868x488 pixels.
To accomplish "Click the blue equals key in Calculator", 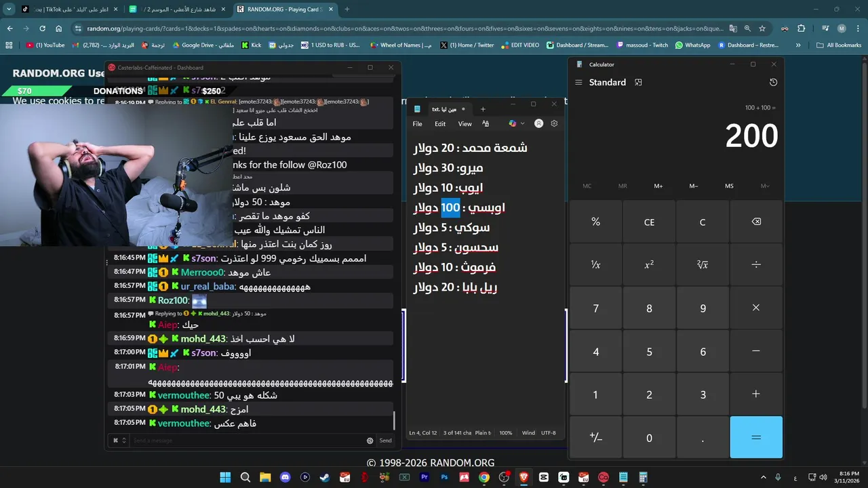I will click(756, 437).
